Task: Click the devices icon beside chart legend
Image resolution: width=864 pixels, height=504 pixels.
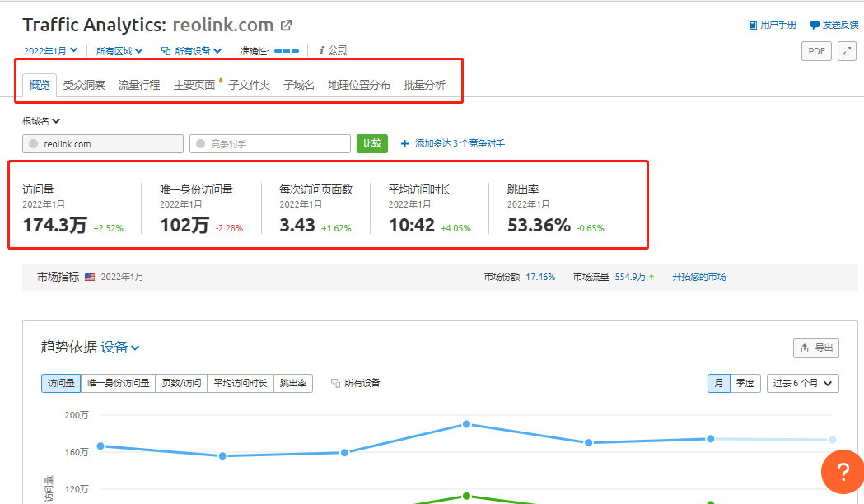Action: [x=335, y=384]
